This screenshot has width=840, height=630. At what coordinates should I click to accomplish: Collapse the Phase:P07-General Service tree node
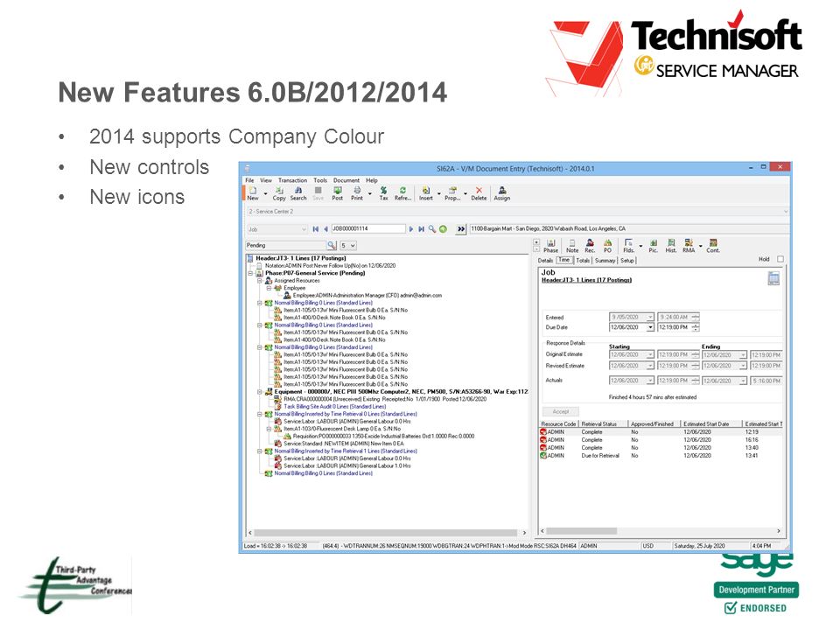click(x=250, y=273)
